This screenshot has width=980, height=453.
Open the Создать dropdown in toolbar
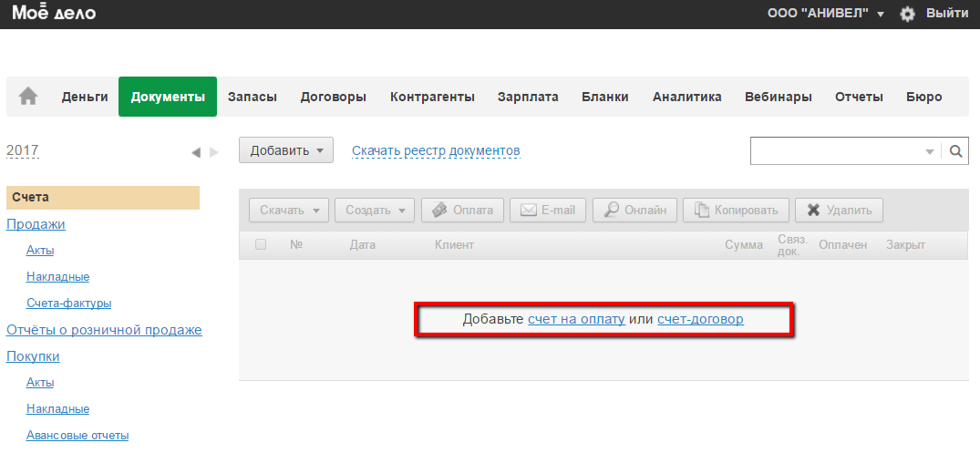pyautogui.click(x=375, y=210)
